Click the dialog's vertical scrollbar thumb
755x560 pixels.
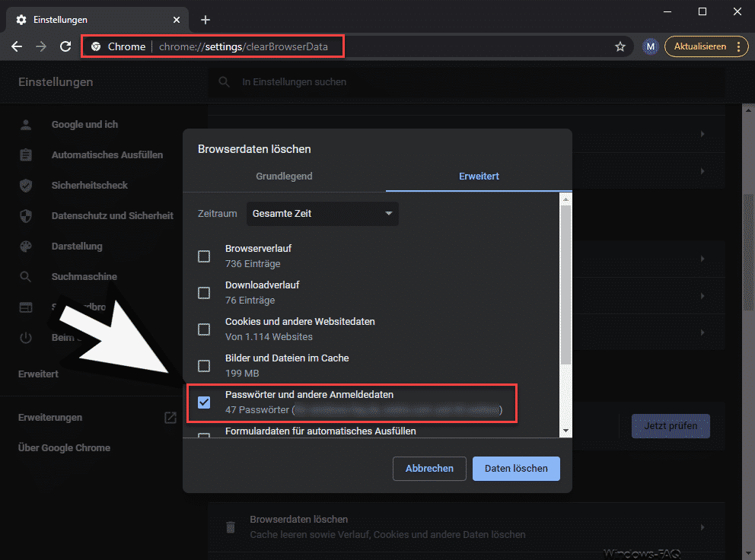(565, 285)
